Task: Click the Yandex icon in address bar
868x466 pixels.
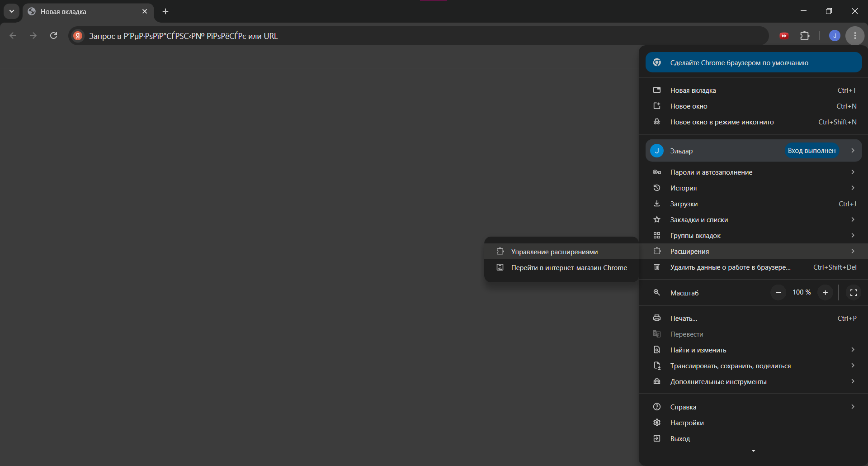Action: coord(78,36)
